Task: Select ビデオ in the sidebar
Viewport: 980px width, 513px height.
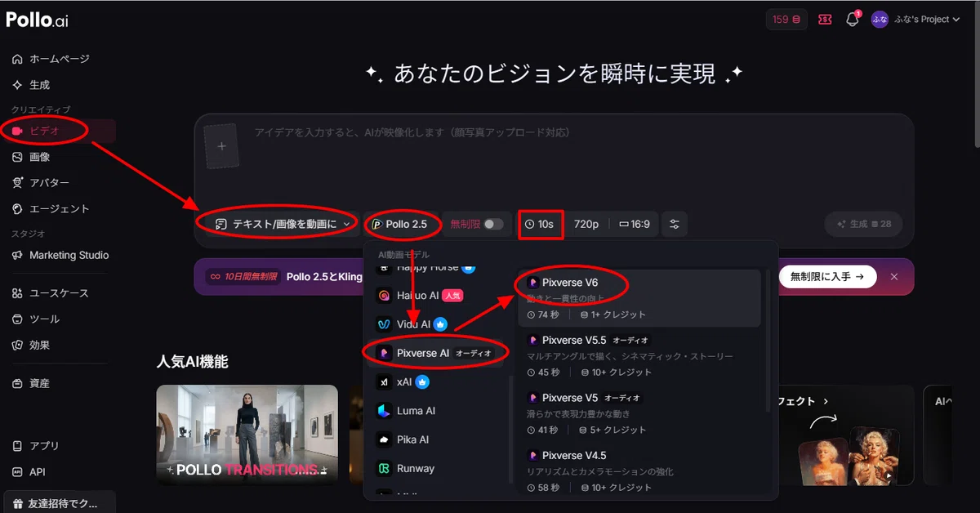Action: 58,131
